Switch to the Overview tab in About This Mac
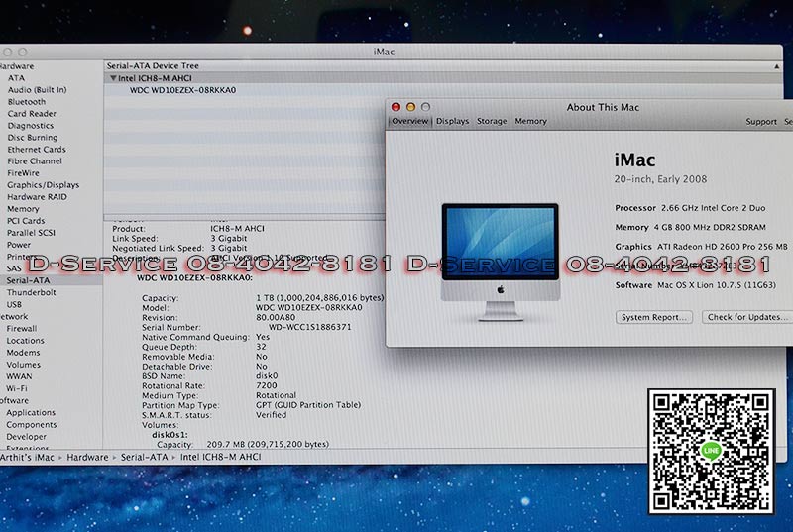This screenshot has height=532, width=793. pyautogui.click(x=410, y=121)
